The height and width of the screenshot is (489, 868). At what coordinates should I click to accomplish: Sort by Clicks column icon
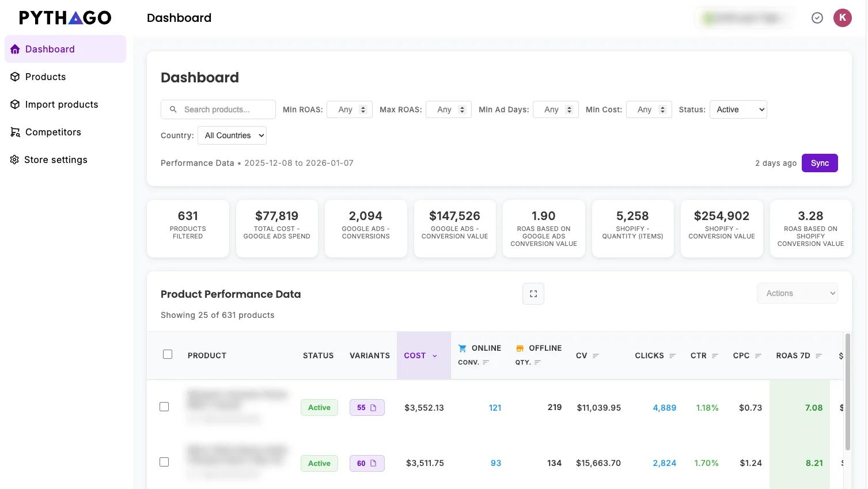(672, 356)
